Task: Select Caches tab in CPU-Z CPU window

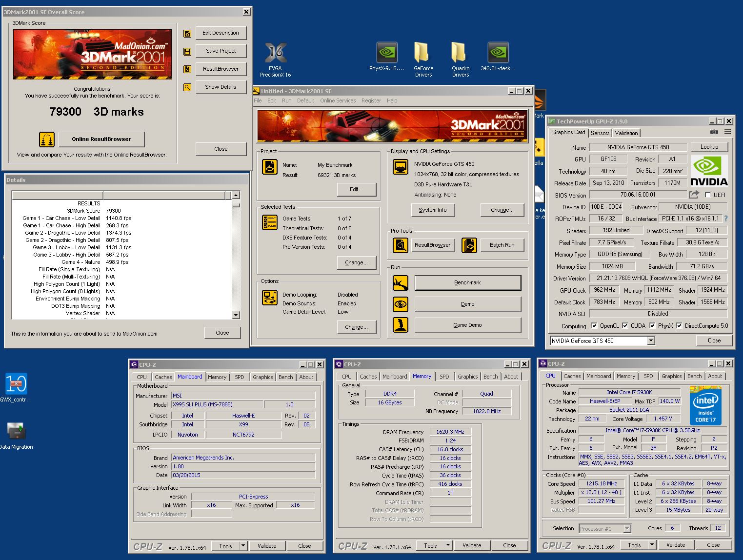Action: [572, 376]
